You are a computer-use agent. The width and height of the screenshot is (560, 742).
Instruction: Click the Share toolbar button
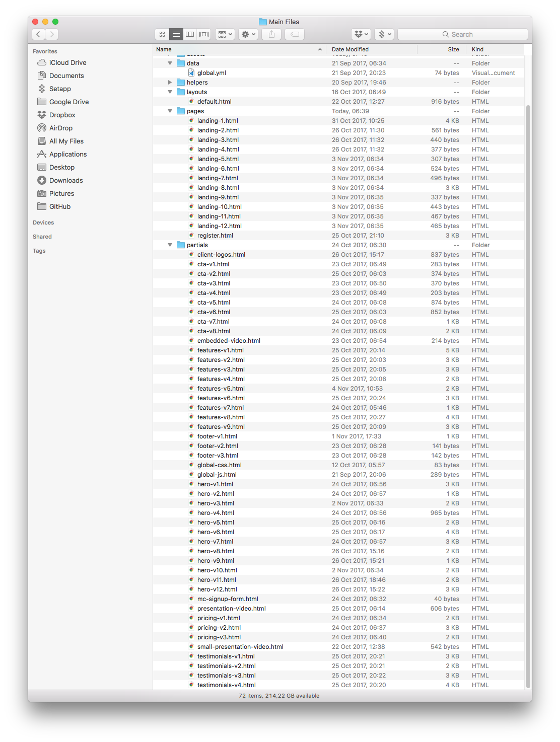[x=271, y=34]
